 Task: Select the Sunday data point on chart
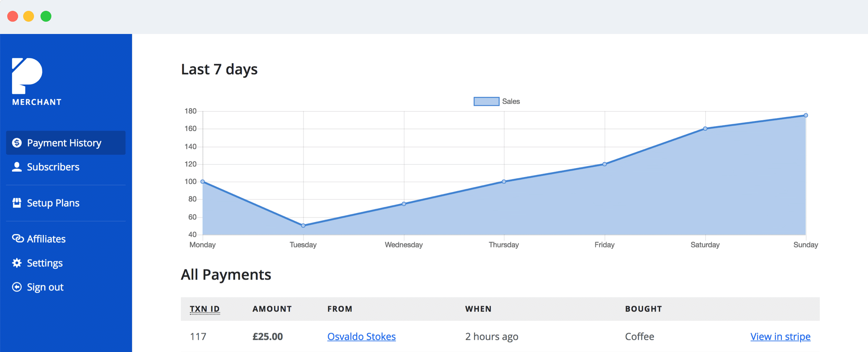tap(806, 115)
